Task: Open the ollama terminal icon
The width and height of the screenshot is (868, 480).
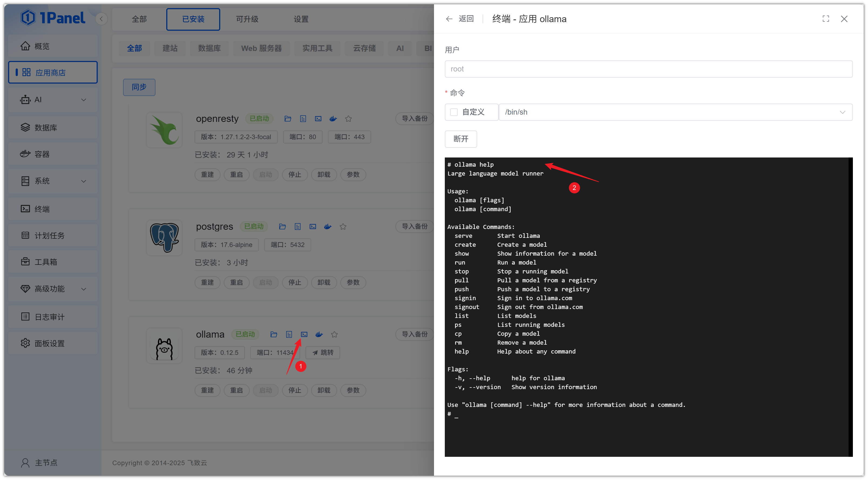Action: [x=304, y=334]
